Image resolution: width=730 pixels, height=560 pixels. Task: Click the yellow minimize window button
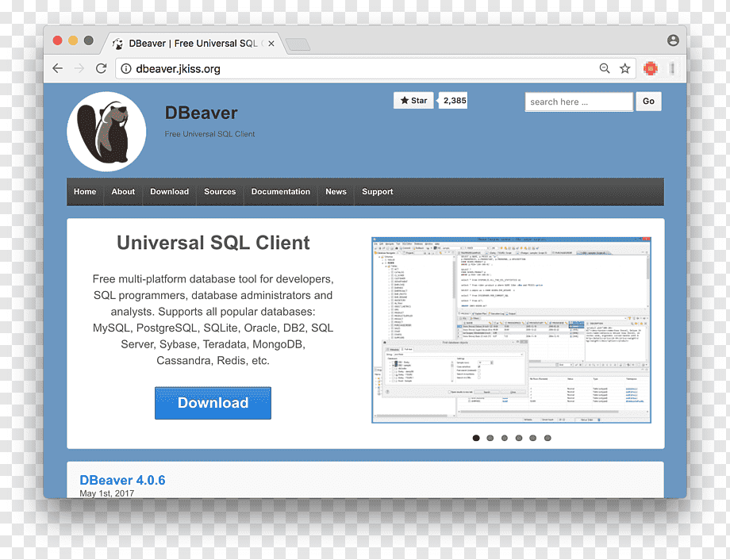(73, 40)
